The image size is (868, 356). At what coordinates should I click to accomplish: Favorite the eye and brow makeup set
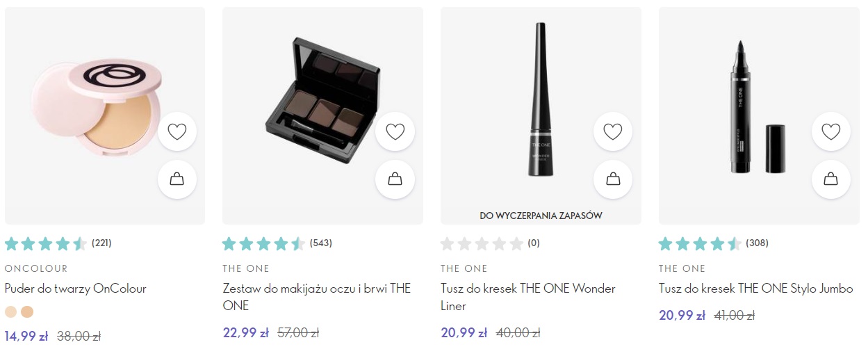395,131
